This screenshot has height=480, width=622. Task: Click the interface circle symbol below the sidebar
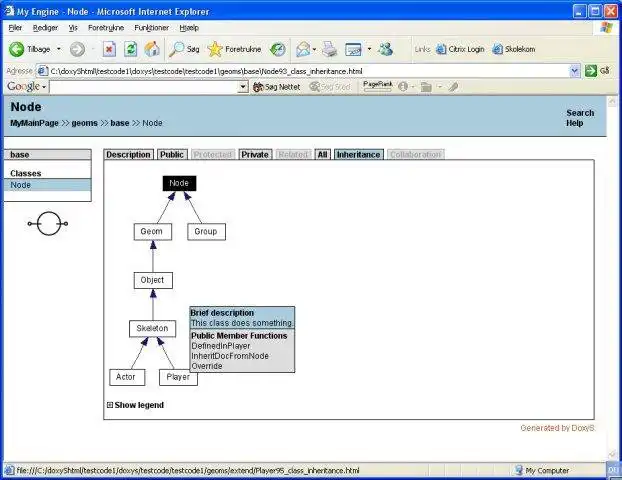(48, 224)
